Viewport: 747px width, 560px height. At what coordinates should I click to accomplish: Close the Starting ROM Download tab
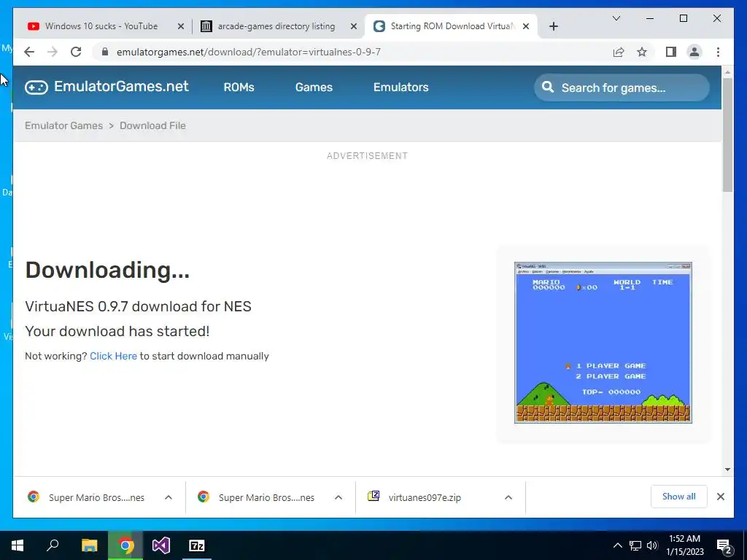[x=526, y=26]
